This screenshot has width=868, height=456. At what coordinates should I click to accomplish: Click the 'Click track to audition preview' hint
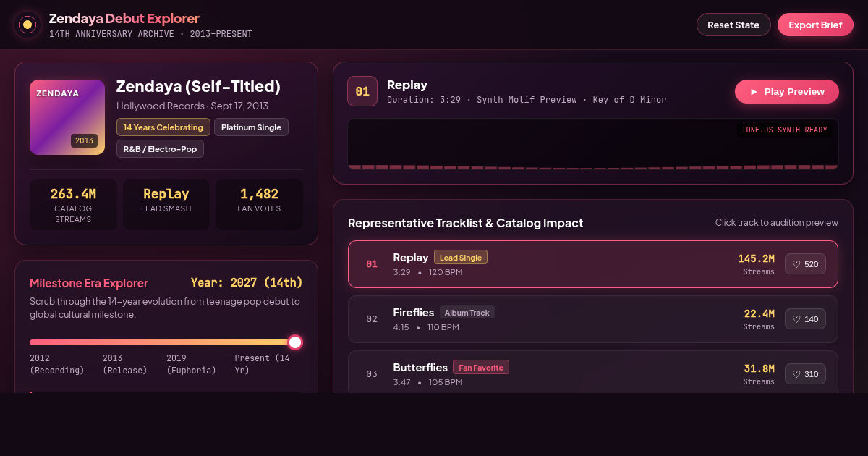point(777,223)
